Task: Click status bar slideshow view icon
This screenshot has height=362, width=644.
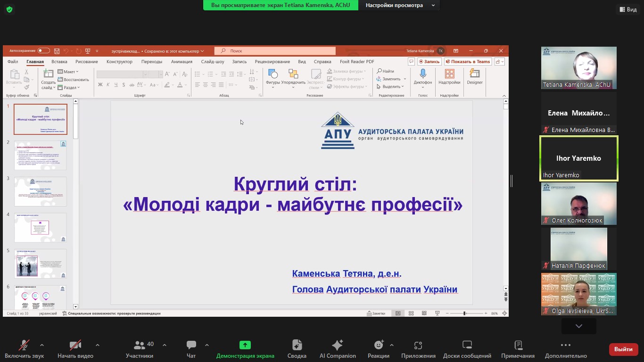Action: [x=437, y=313]
